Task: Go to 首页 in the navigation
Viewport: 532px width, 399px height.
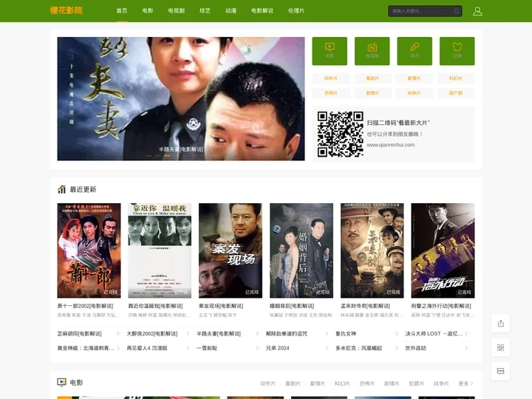Action: point(122,11)
